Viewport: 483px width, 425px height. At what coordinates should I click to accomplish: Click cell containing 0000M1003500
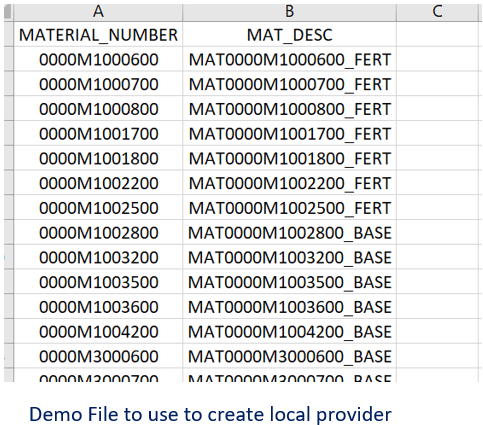point(98,281)
